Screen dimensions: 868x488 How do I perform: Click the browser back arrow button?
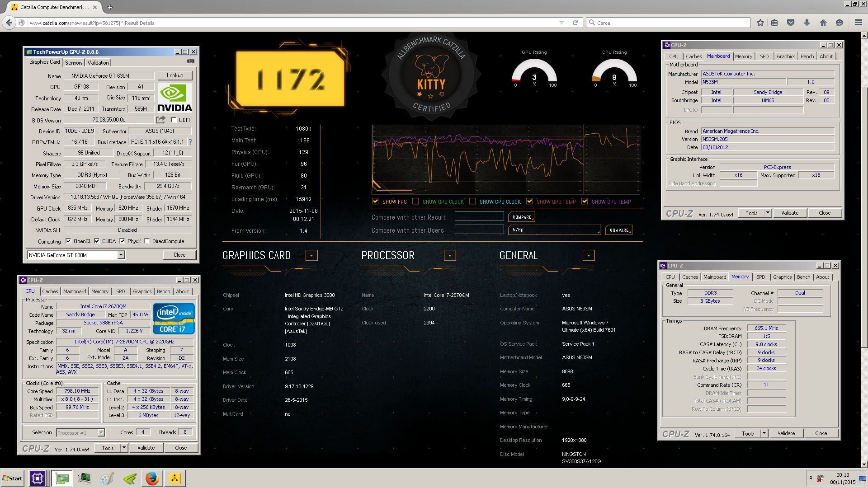(9, 23)
